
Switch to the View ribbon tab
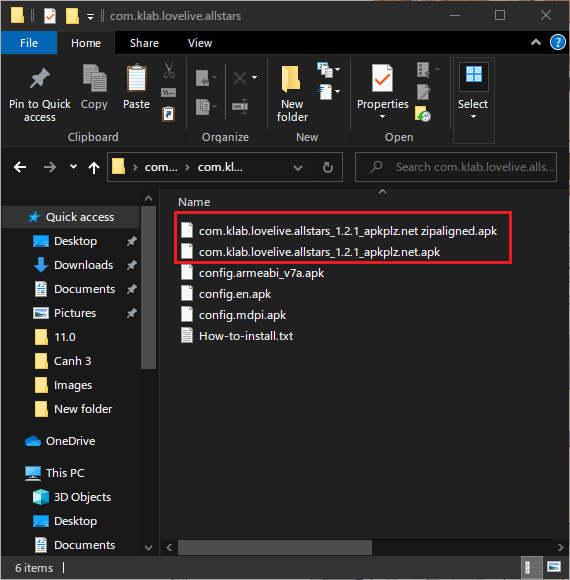(x=200, y=43)
